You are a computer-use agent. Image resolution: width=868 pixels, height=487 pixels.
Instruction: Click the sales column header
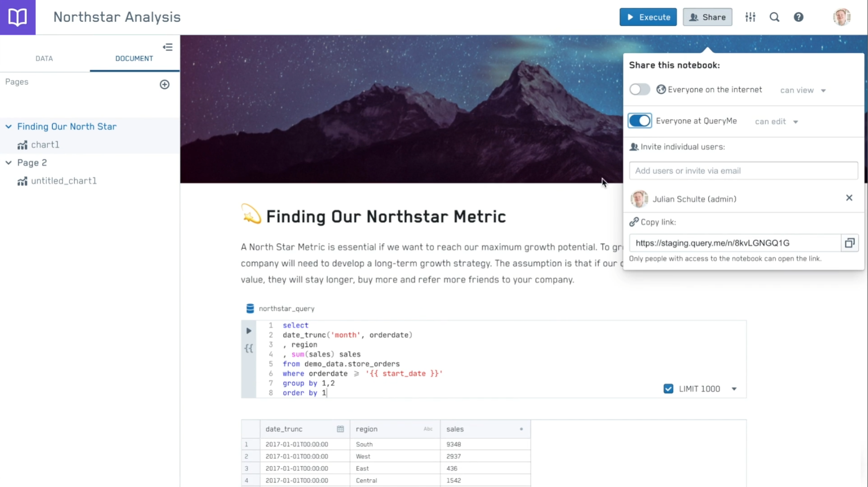point(485,429)
